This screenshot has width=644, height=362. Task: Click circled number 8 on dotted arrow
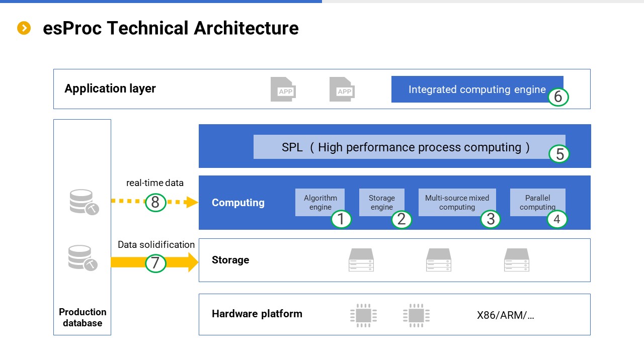[155, 202]
